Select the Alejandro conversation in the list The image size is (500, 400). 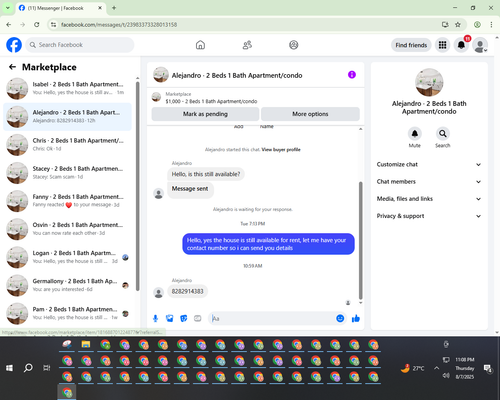(x=67, y=117)
